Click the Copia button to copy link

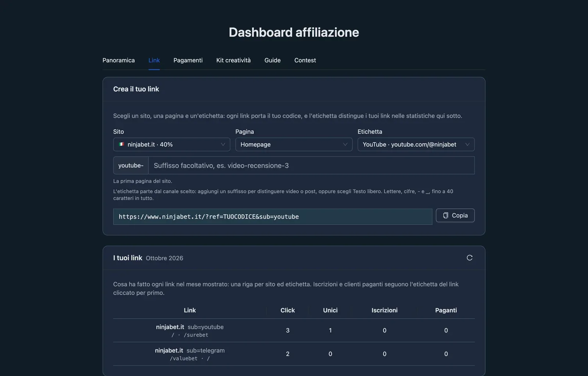click(455, 215)
